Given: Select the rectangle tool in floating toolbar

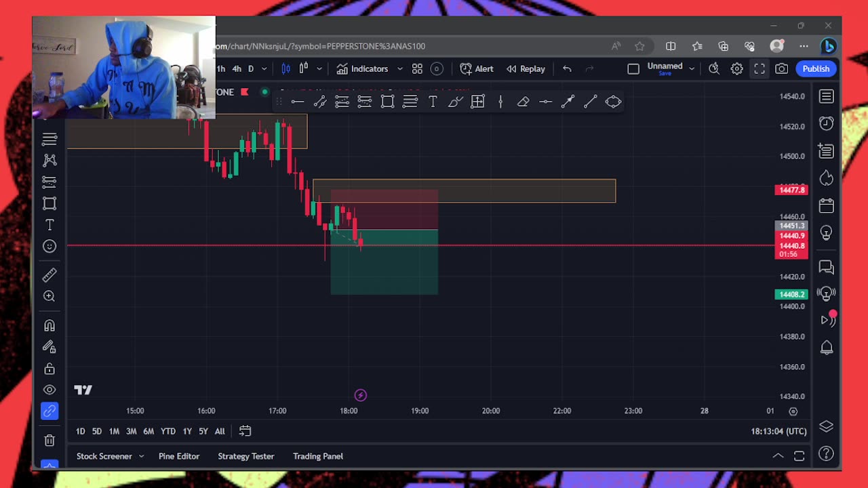Looking at the screenshot, I should point(387,102).
